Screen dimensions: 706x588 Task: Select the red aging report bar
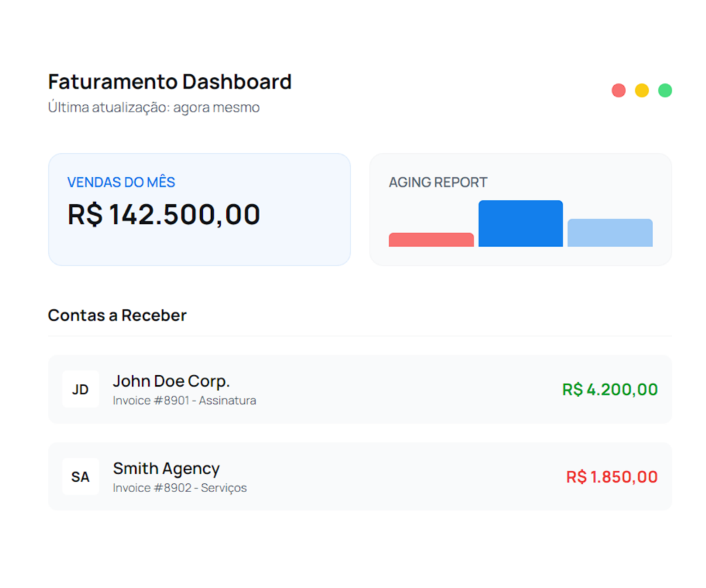click(x=431, y=240)
